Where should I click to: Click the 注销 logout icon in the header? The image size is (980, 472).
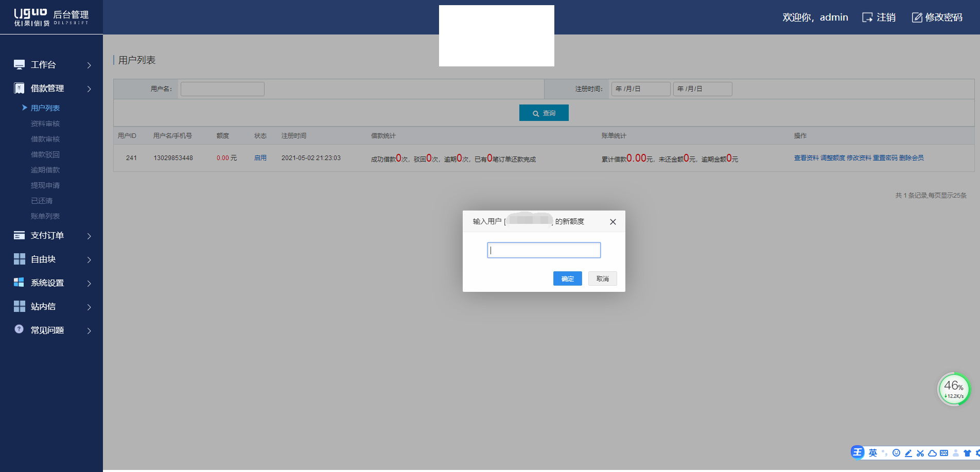[867, 18]
